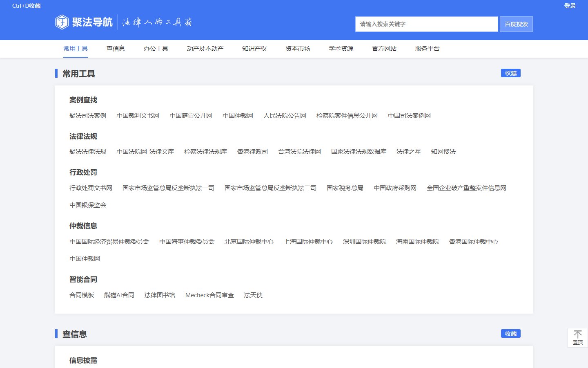The height and width of the screenshot is (368, 588).
Task: Open the 办公工具 nav tab
Action: click(x=156, y=49)
